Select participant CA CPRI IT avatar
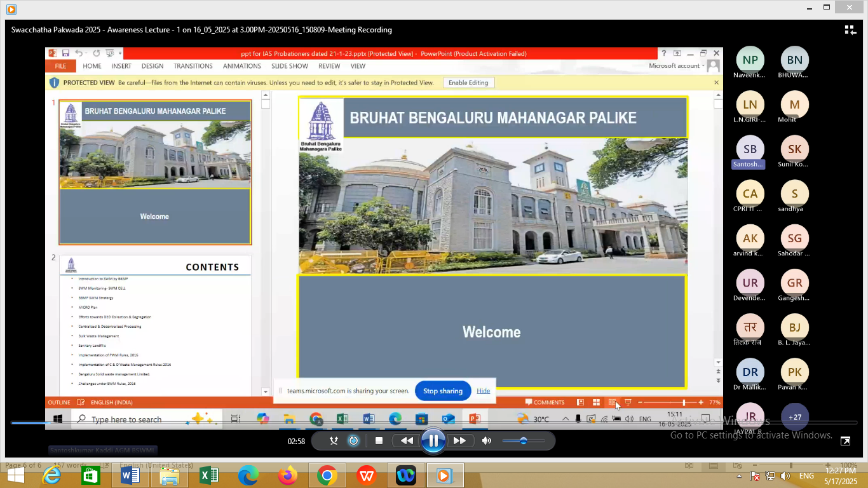 750,193
